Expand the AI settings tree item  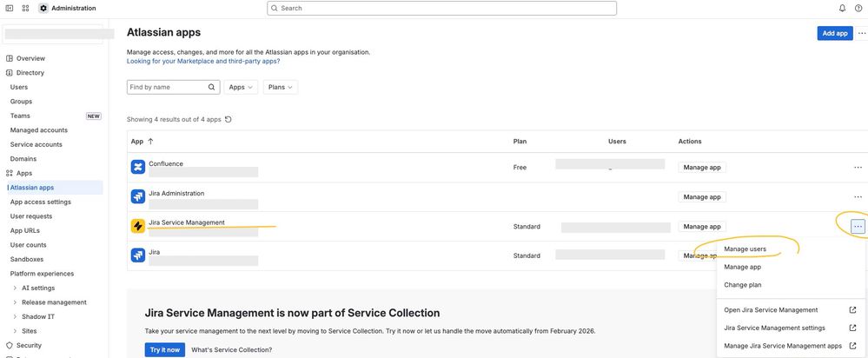(x=15, y=288)
